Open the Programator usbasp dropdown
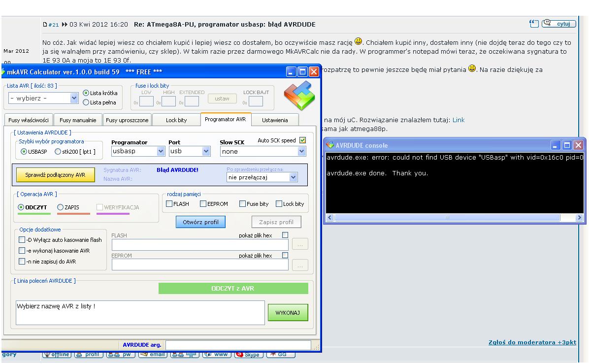Image resolution: width=589 pixels, height=364 pixels. coord(161,151)
